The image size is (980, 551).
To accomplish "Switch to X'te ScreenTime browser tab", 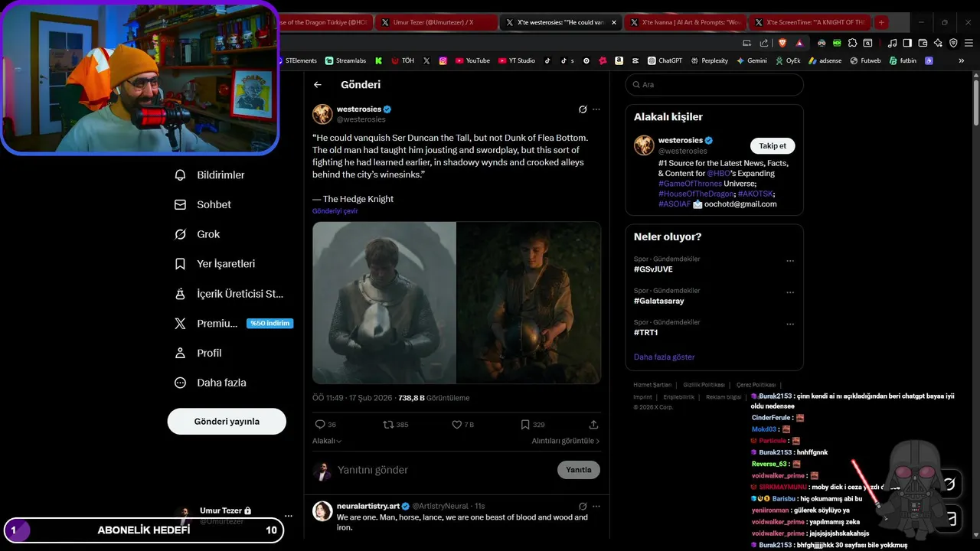I will (809, 22).
